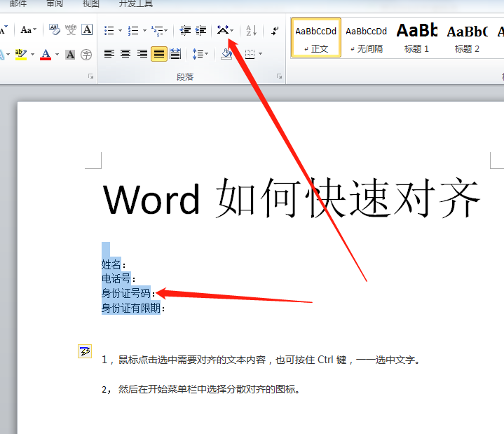Image resolution: width=504 pixels, height=434 pixels.
Task: Switch to the 开发工具 (Developer) tab
Action: (136, 4)
